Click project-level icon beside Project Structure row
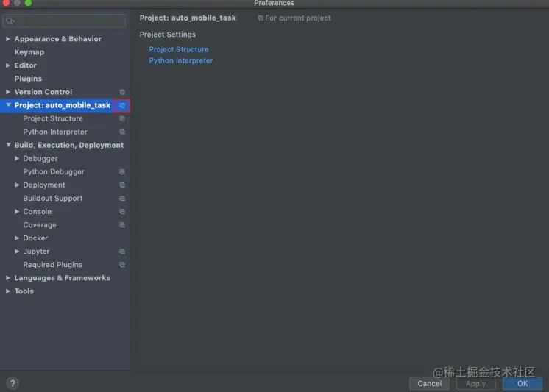549x392 pixels. 122,118
